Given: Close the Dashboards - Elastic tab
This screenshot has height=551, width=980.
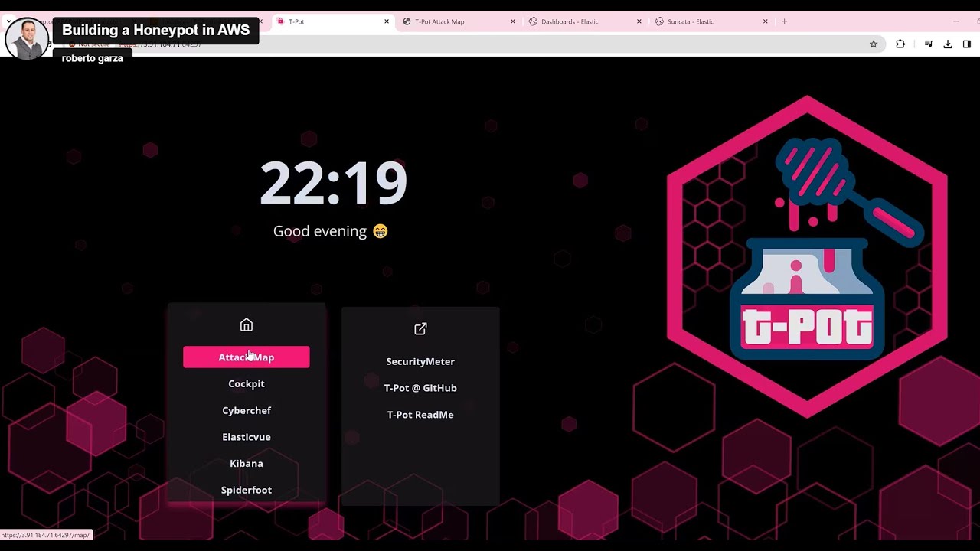Looking at the screenshot, I should (639, 21).
